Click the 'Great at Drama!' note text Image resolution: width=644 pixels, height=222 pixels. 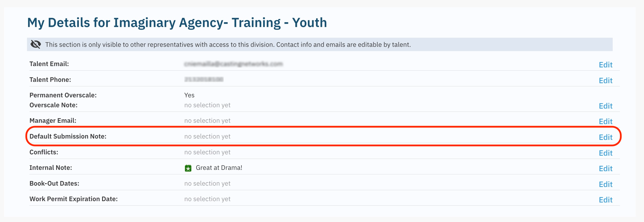[x=219, y=168]
